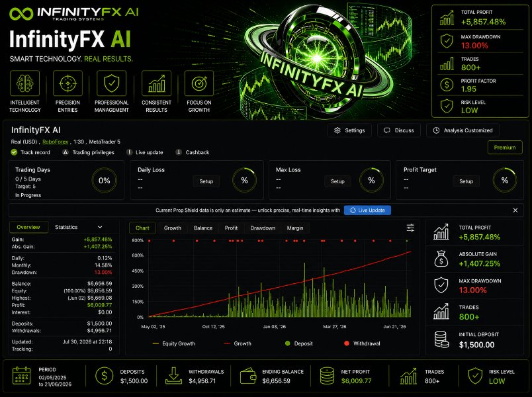Screen dimensions: 532x397
Task: Toggle Growth legend series
Action: coord(238,343)
